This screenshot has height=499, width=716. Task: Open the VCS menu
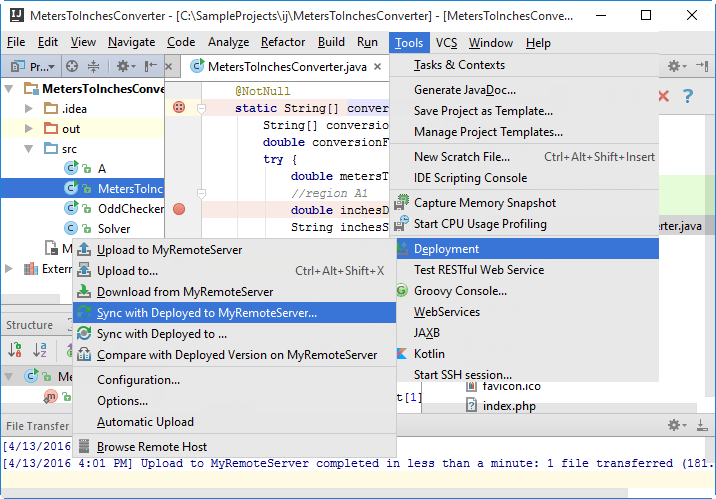click(446, 43)
